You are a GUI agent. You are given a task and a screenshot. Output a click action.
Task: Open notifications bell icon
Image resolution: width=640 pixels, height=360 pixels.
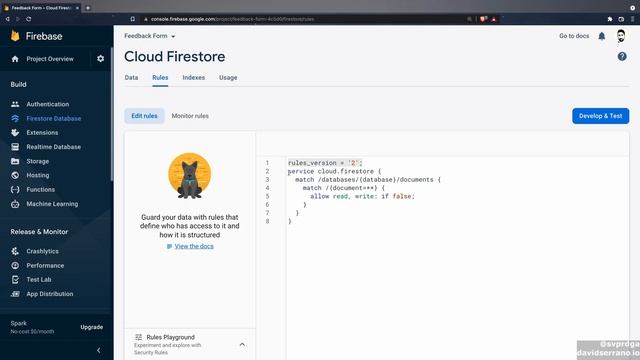[602, 36]
